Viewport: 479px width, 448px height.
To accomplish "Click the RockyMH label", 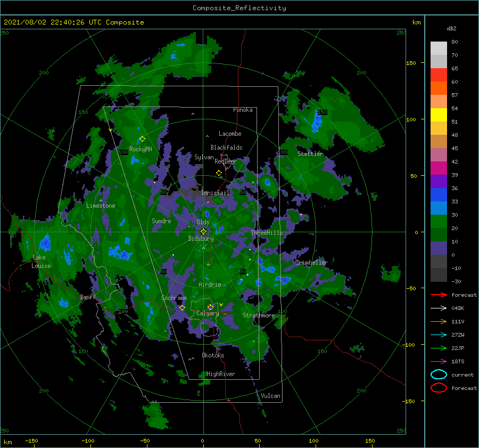I will (x=141, y=149).
